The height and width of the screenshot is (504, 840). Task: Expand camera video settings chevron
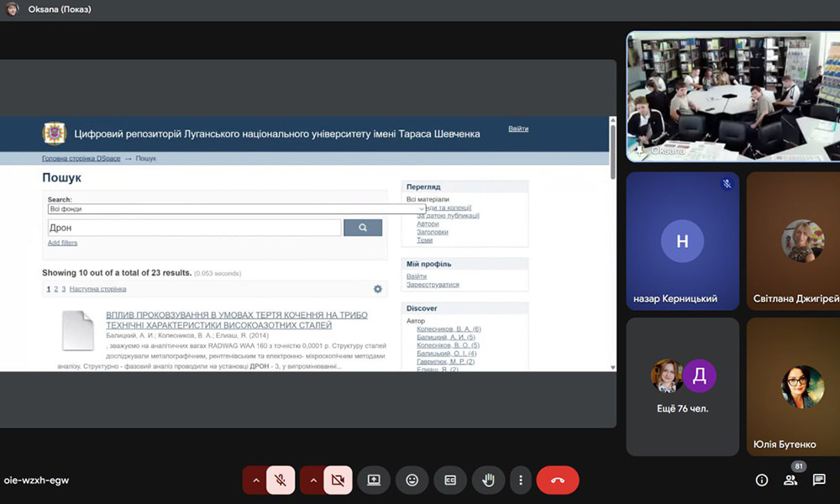coord(312,480)
